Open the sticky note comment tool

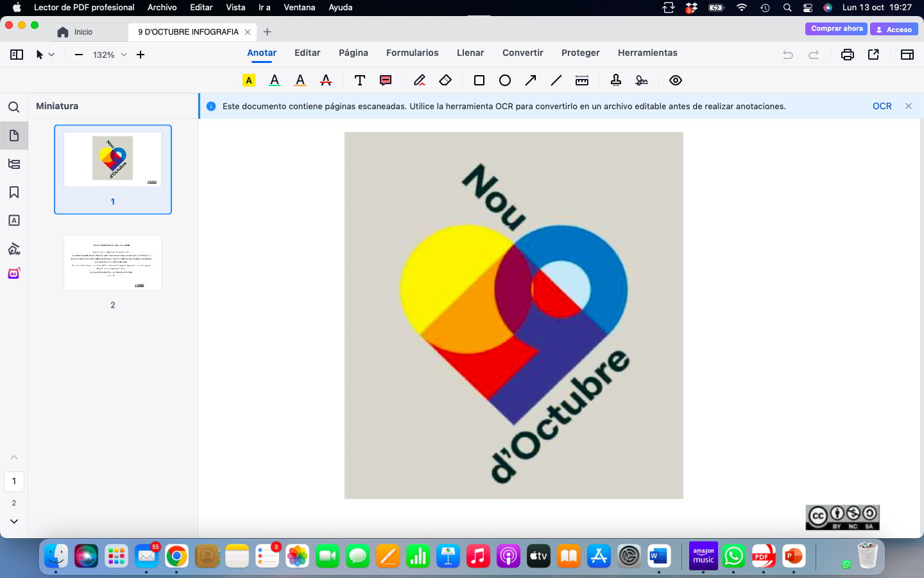click(385, 80)
